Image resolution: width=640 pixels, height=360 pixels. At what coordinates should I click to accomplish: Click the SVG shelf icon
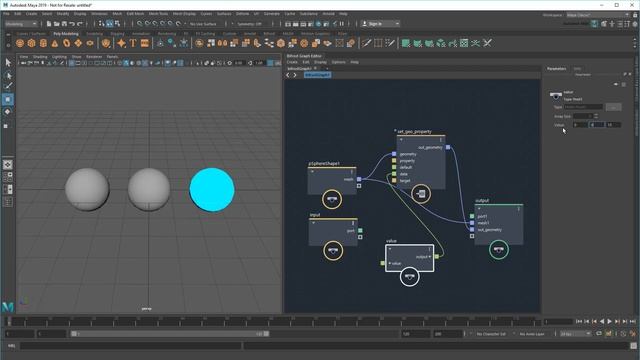pyautogui.click(x=144, y=43)
